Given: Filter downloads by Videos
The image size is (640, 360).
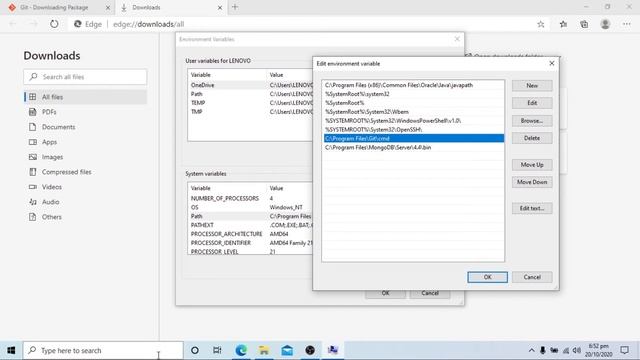Looking at the screenshot, I should point(85,187).
